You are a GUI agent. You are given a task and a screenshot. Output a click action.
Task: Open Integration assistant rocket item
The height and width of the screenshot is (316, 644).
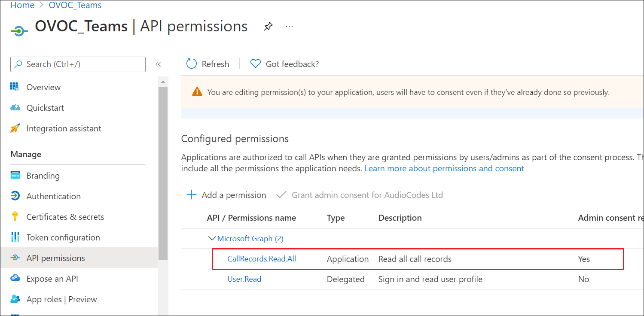tap(64, 128)
